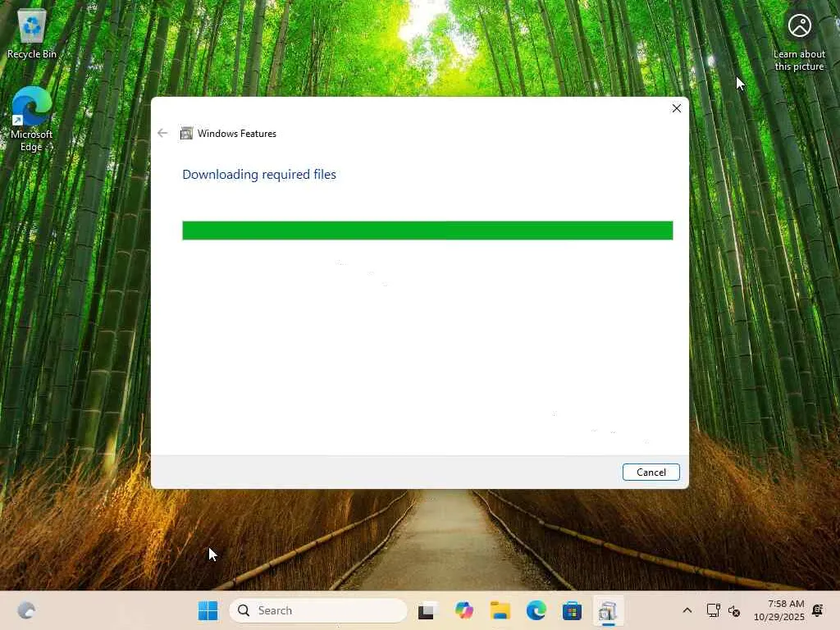840x630 pixels.
Task: Click the back arrow in Windows Features
Action: 162,133
